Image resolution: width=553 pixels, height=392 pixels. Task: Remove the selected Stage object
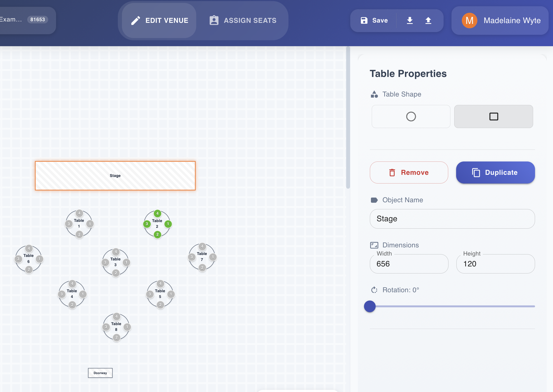409,172
